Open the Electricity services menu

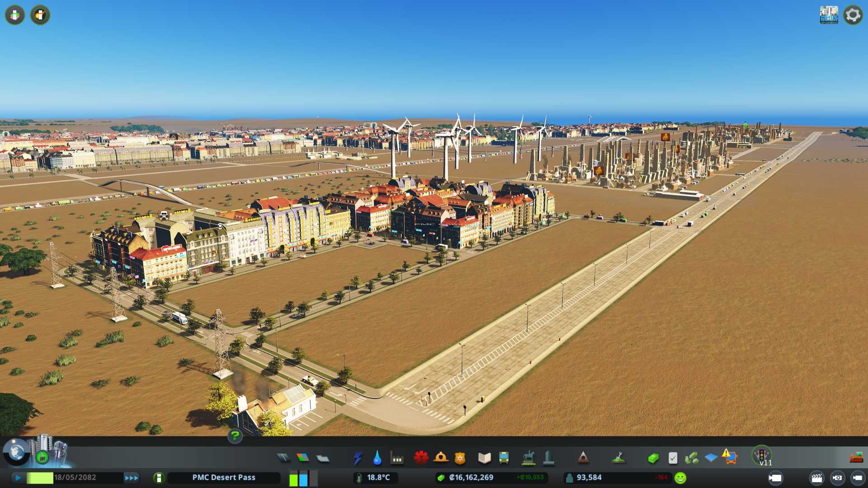tap(358, 458)
